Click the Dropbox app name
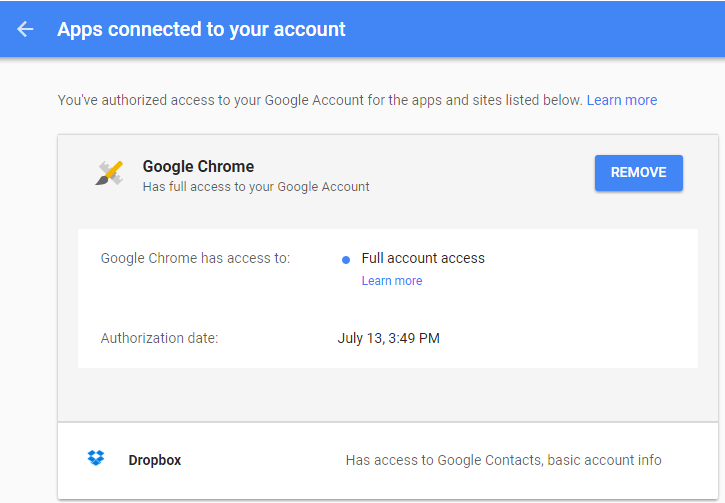725x503 pixels. 154,460
